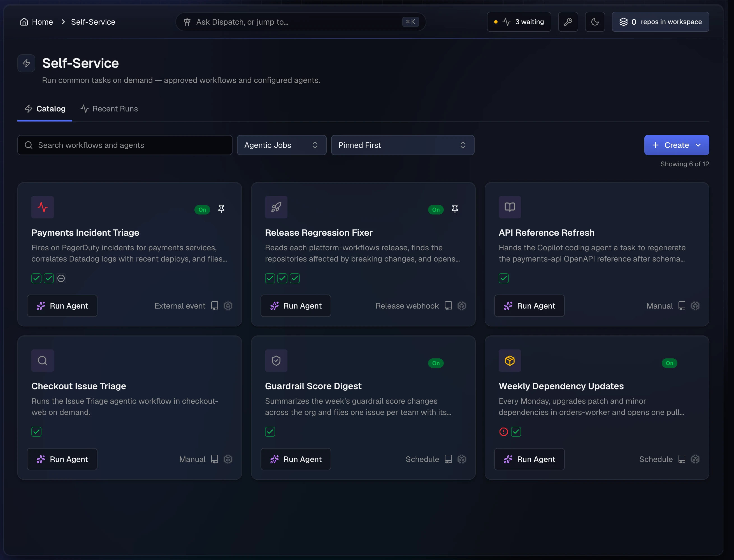Click the cube icon beside Release webhook
This screenshot has height=560, width=734.
(x=462, y=306)
